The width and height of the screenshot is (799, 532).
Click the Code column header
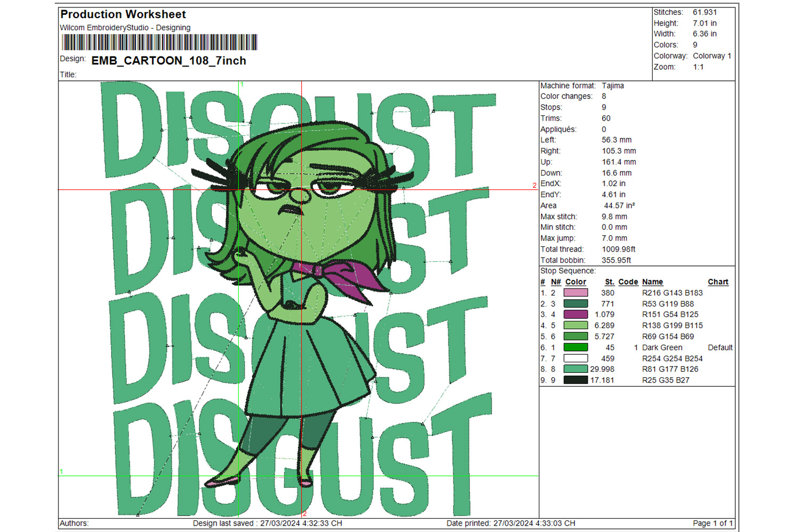click(x=628, y=282)
